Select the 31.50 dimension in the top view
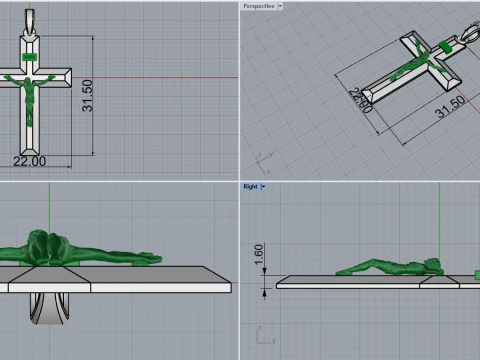 pos(87,95)
